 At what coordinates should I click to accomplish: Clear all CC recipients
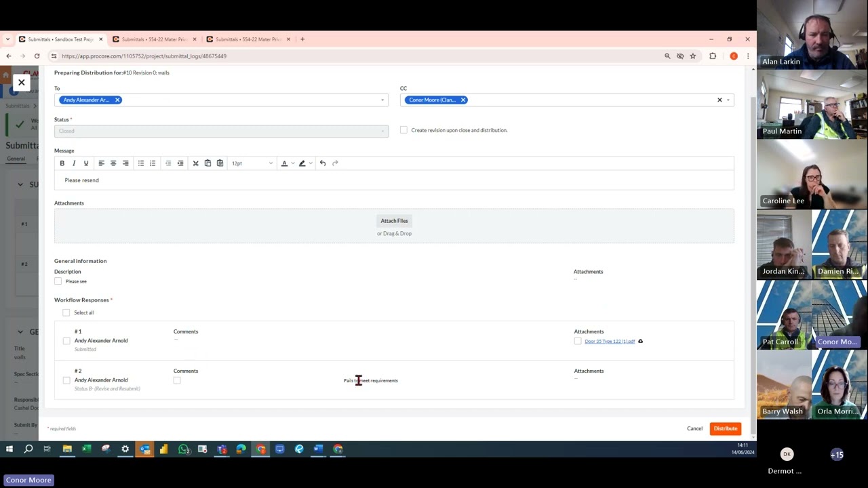[x=719, y=100]
